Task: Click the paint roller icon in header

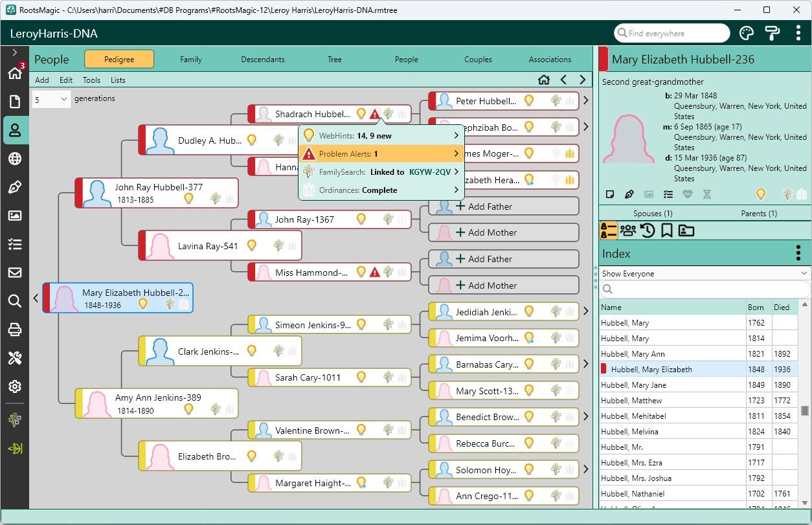Action: [x=773, y=34]
